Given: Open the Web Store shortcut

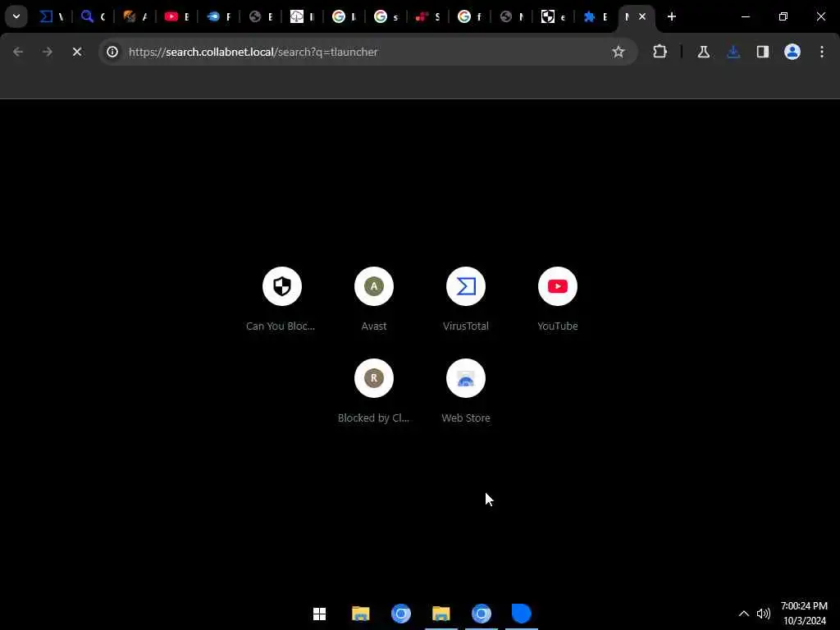Looking at the screenshot, I should (x=466, y=391).
